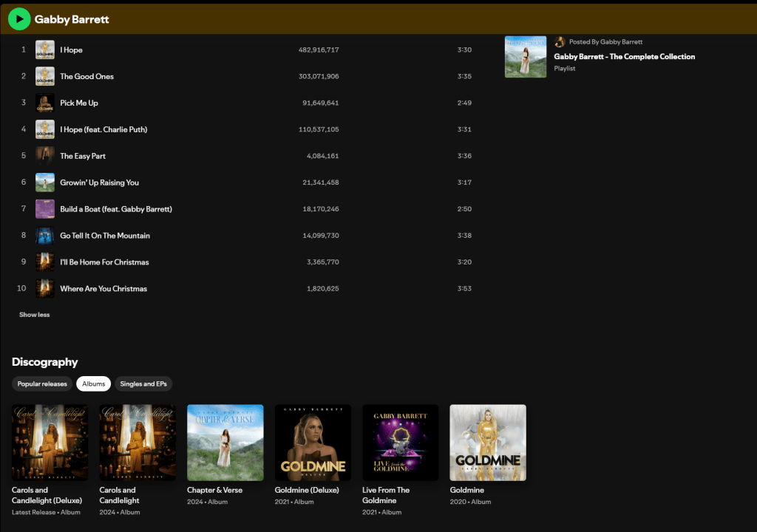
Task: Select the Singles and EPs filter chip
Action: [x=143, y=383]
